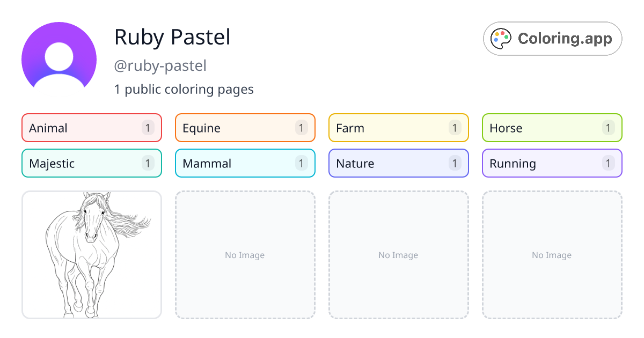Select the Equine tag
This screenshot has height=338, width=644.
[x=245, y=128]
